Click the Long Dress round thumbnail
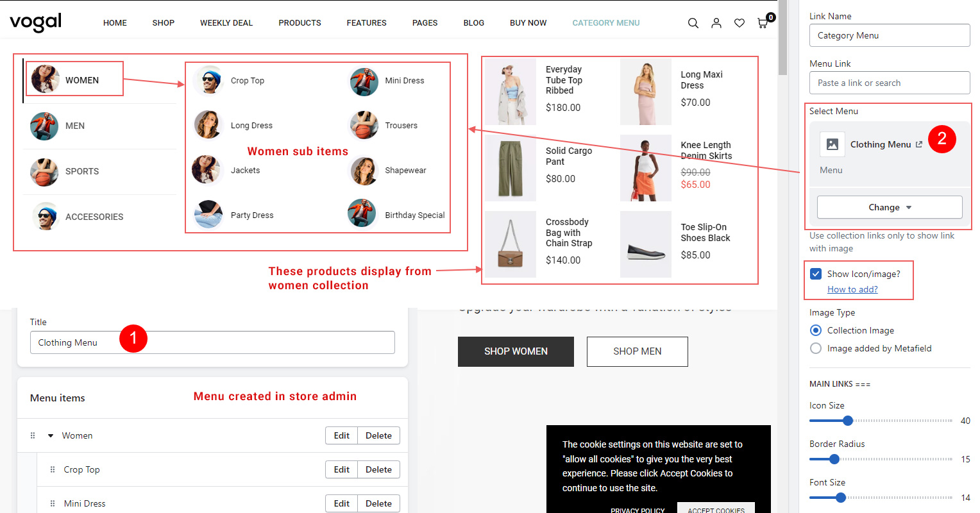The height and width of the screenshot is (513, 980). pyautogui.click(x=208, y=124)
